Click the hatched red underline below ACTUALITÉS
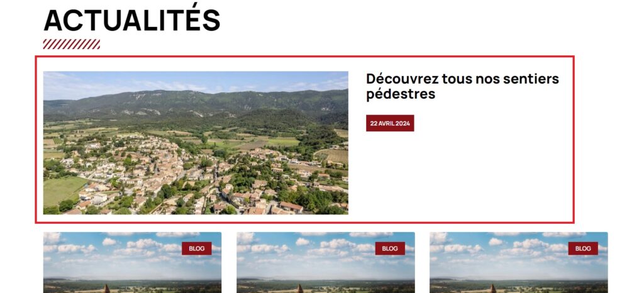This screenshot has width=644, height=293. (x=72, y=44)
